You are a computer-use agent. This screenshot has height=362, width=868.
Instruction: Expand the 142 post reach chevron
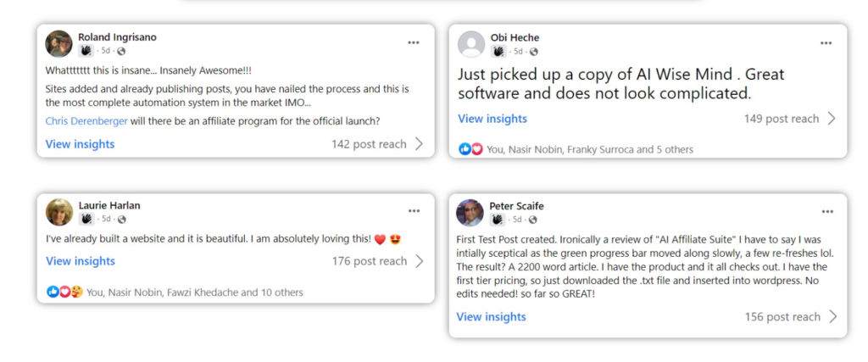[419, 144]
